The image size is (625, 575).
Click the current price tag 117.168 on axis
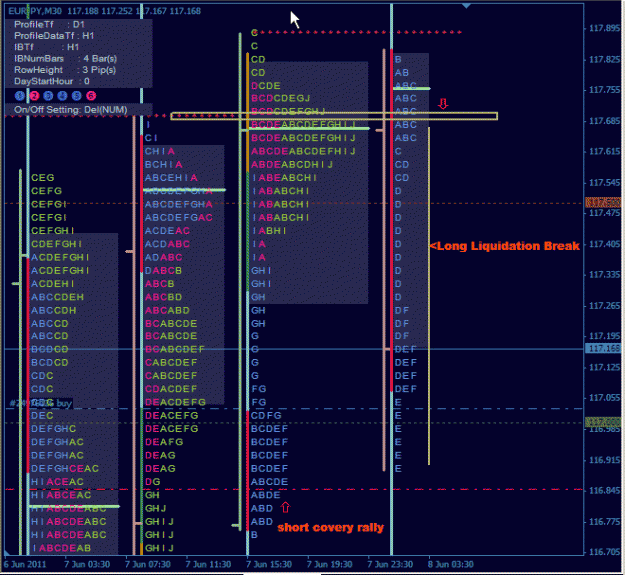pyautogui.click(x=604, y=349)
